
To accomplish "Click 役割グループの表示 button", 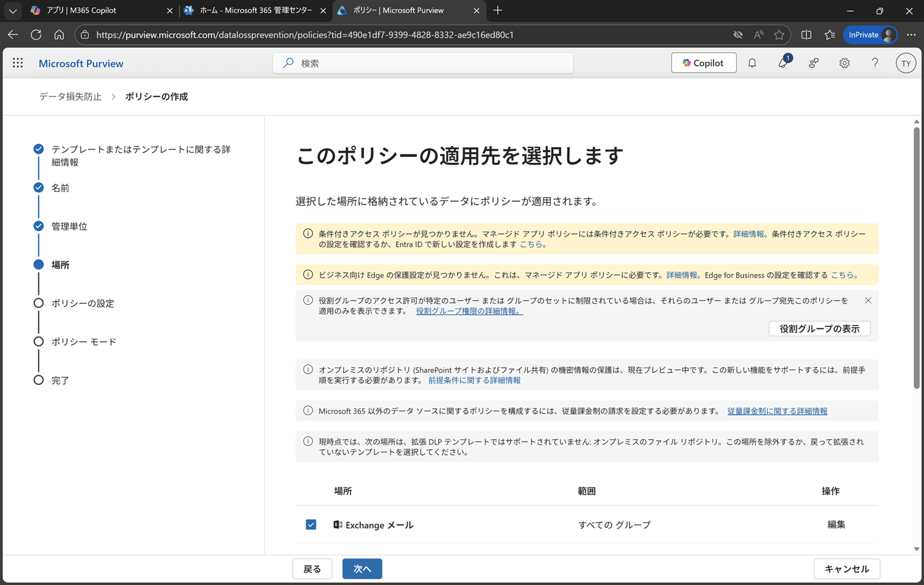I will pyautogui.click(x=819, y=329).
